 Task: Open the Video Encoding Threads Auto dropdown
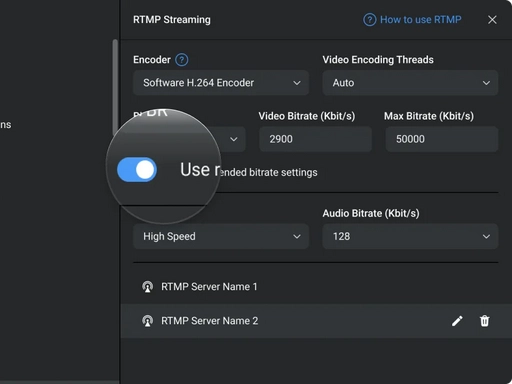tap(410, 83)
